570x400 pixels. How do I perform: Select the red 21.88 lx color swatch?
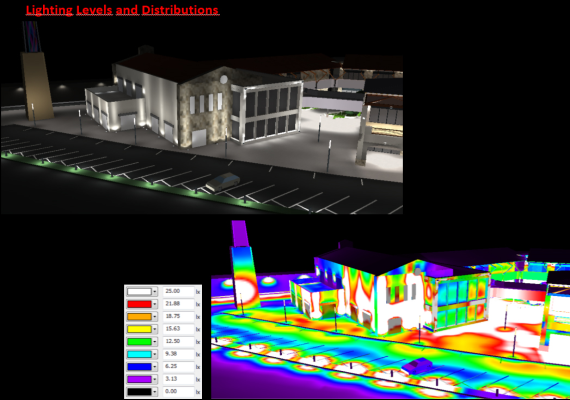pos(139,304)
